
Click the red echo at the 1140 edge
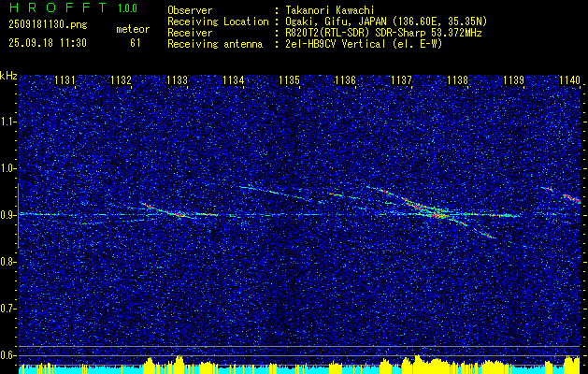[x=572, y=198]
